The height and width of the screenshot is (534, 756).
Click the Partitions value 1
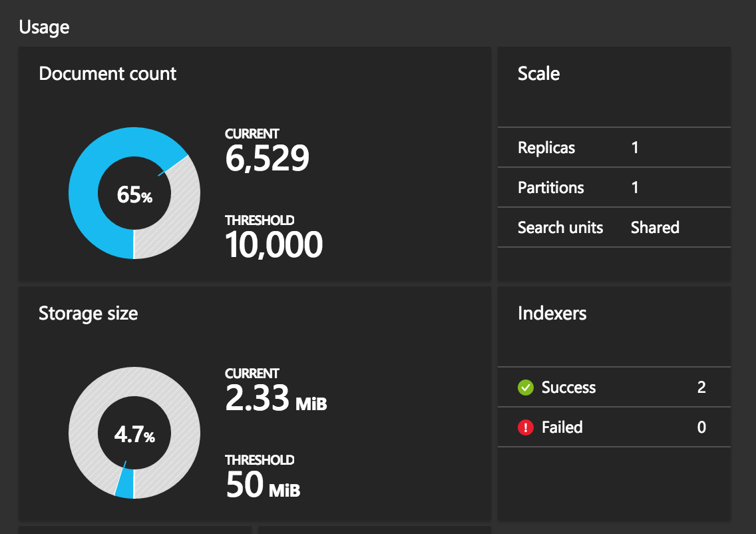pyautogui.click(x=635, y=188)
